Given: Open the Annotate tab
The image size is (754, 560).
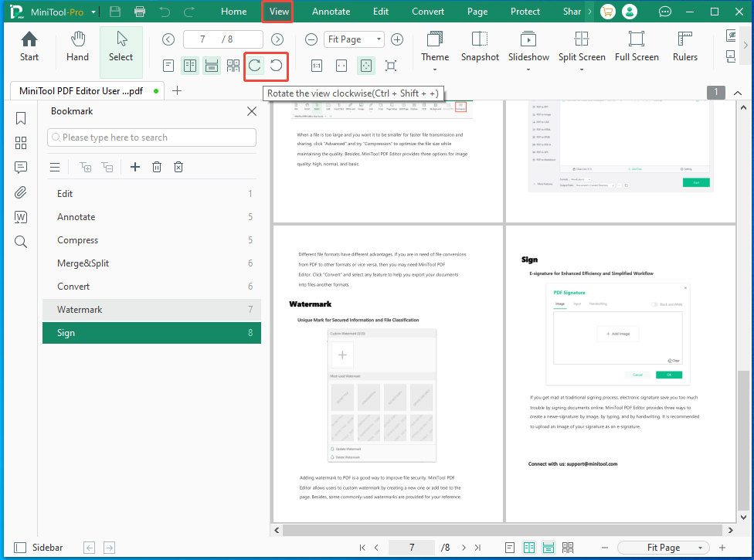Looking at the screenshot, I should [331, 12].
